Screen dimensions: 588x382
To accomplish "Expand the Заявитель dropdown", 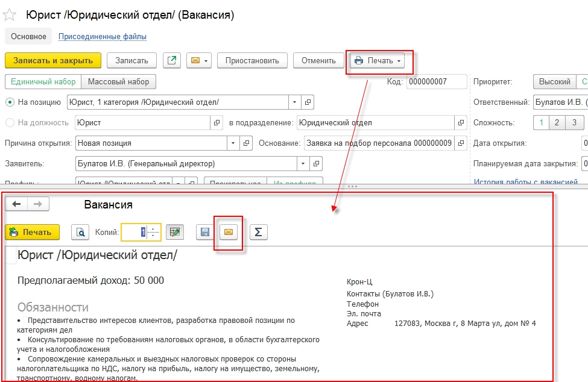I will (x=303, y=164).
